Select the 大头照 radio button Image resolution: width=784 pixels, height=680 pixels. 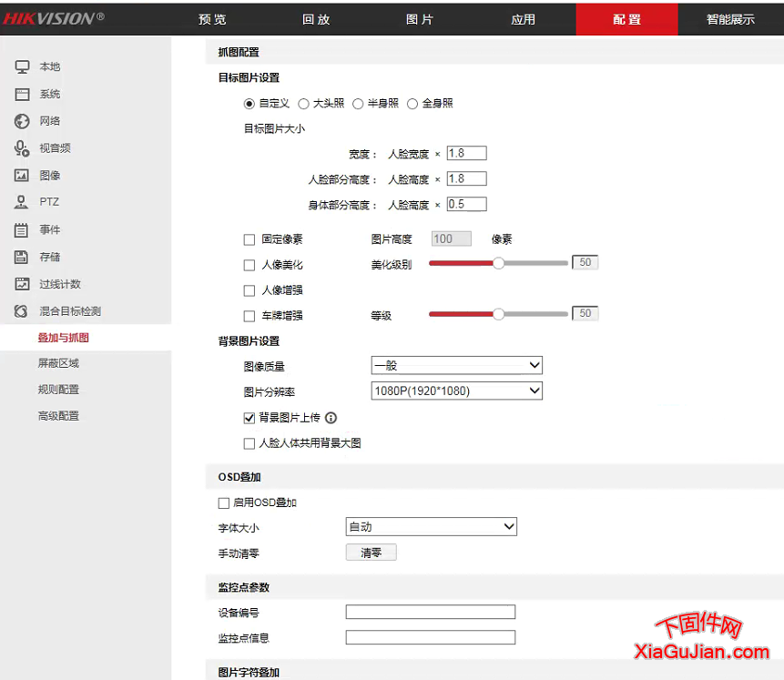tap(301, 103)
